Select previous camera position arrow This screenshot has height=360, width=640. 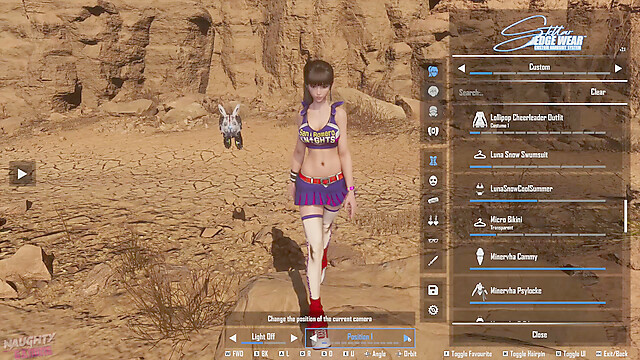click(313, 338)
